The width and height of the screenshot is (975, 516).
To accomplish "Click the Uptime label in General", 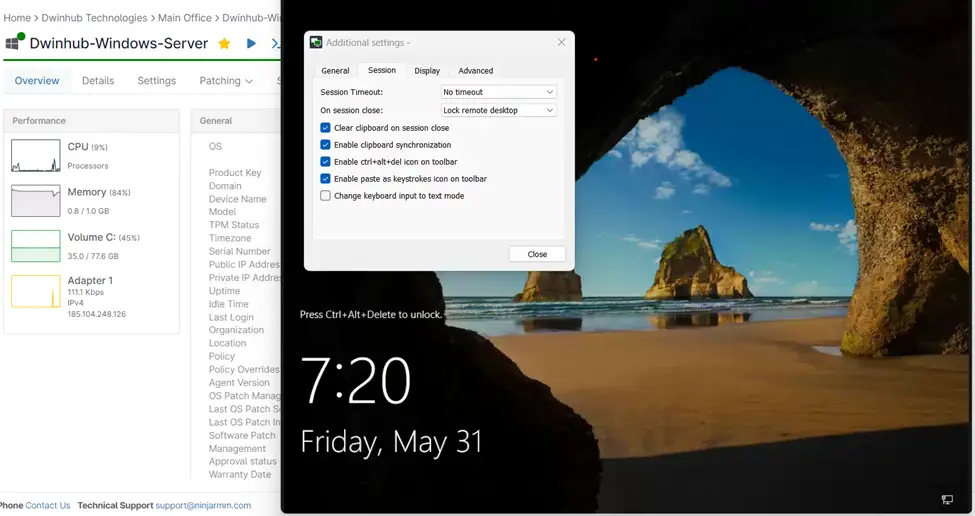I will coord(224,290).
